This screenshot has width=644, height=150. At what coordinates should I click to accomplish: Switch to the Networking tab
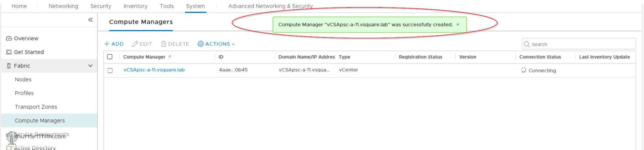63,6
